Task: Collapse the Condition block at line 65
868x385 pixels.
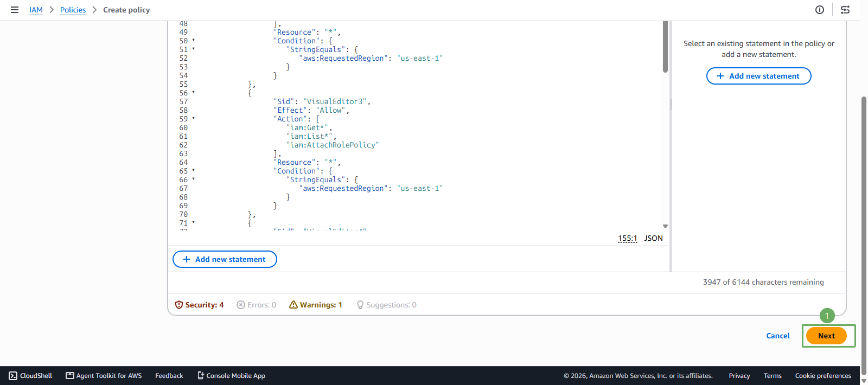Action: [194, 170]
